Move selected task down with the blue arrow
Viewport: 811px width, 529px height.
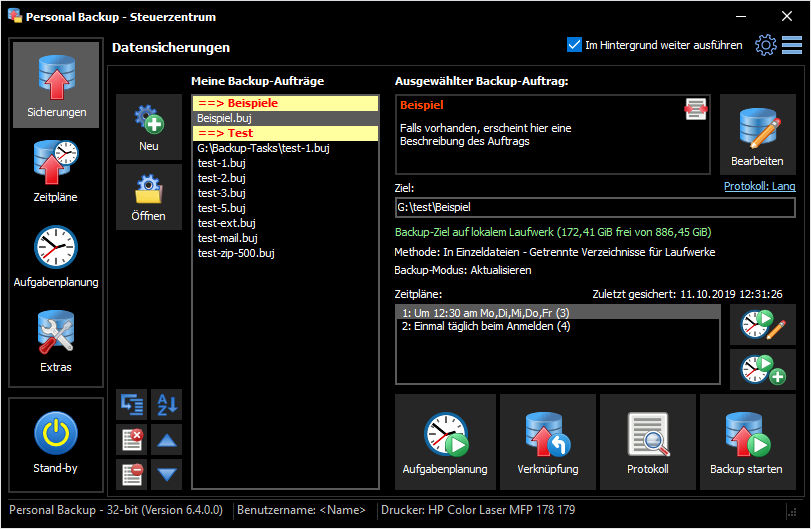(167, 474)
